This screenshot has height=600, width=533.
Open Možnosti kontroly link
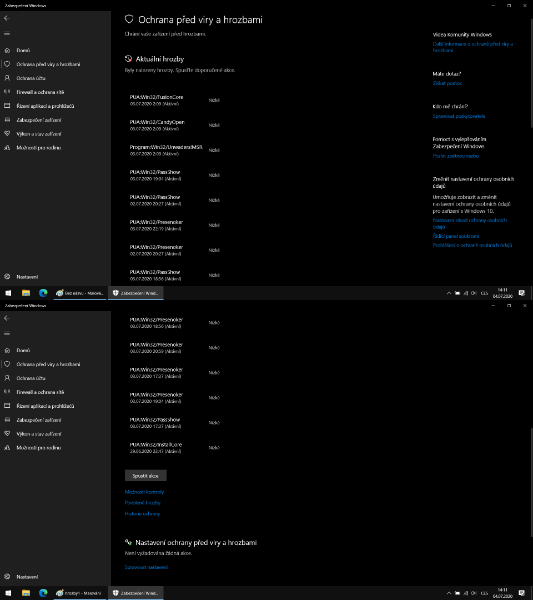[144, 492]
